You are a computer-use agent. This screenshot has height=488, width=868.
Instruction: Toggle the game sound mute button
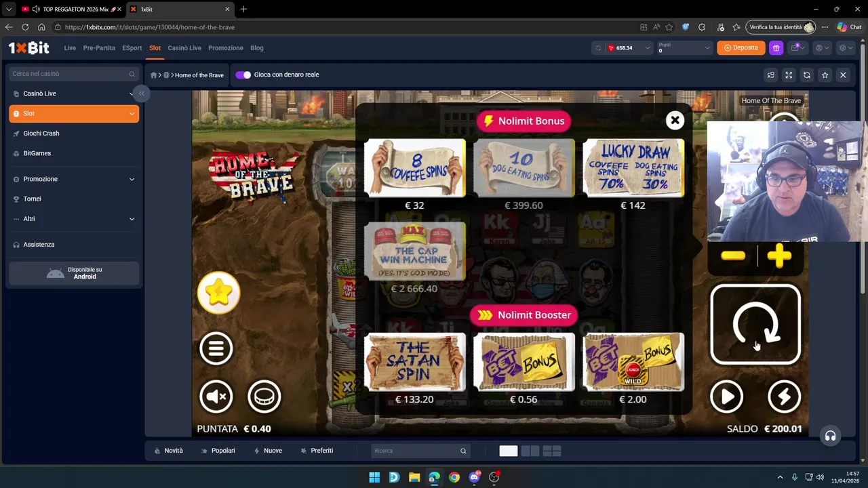click(x=216, y=396)
